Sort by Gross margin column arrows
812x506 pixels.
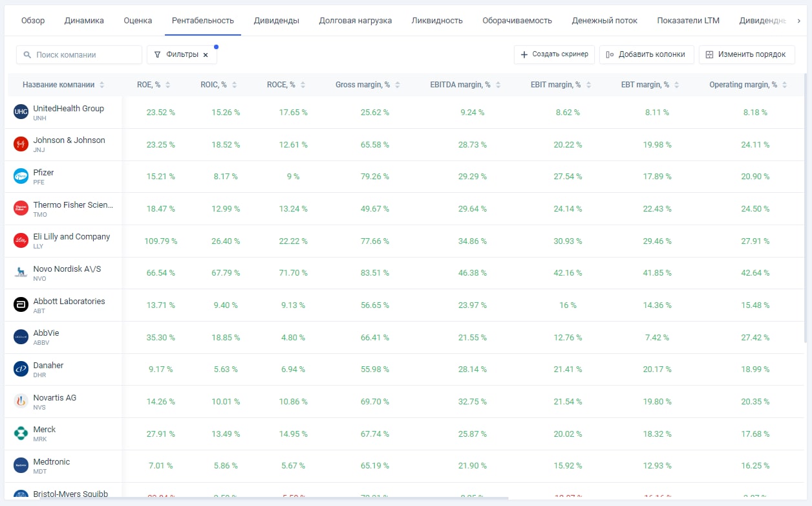coord(398,85)
